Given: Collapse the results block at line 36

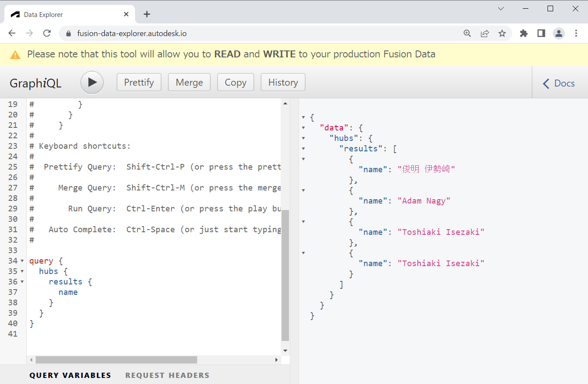Looking at the screenshot, I should 22,282.
